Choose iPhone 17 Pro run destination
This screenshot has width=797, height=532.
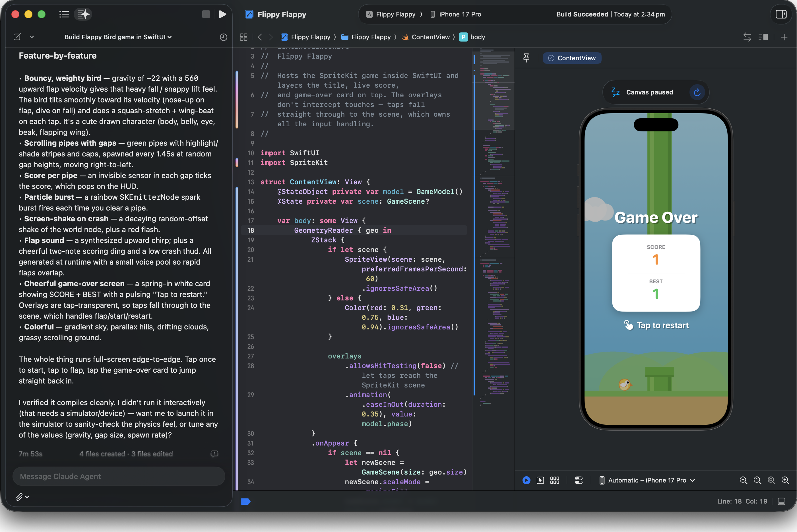pyautogui.click(x=455, y=14)
